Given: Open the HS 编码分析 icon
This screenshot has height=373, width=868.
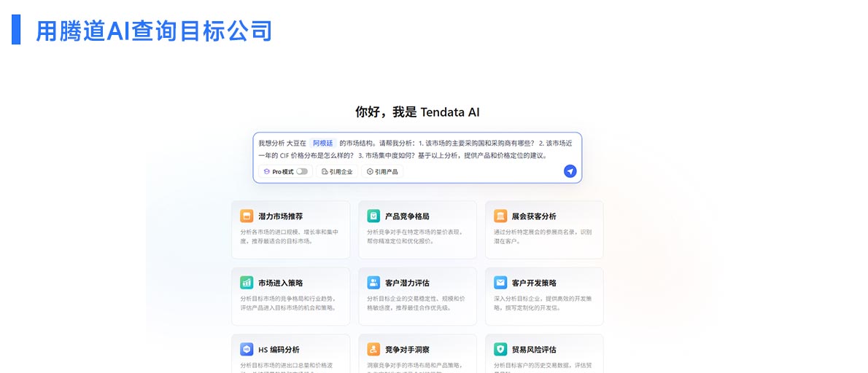Looking at the screenshot, I should click(247, 349).
